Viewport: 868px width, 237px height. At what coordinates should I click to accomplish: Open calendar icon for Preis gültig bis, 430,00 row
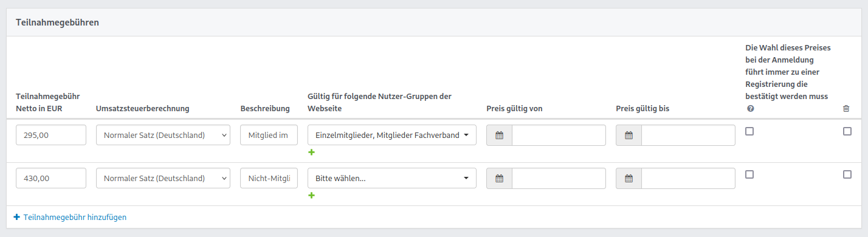pyautogui.click(x=629, y=178)
